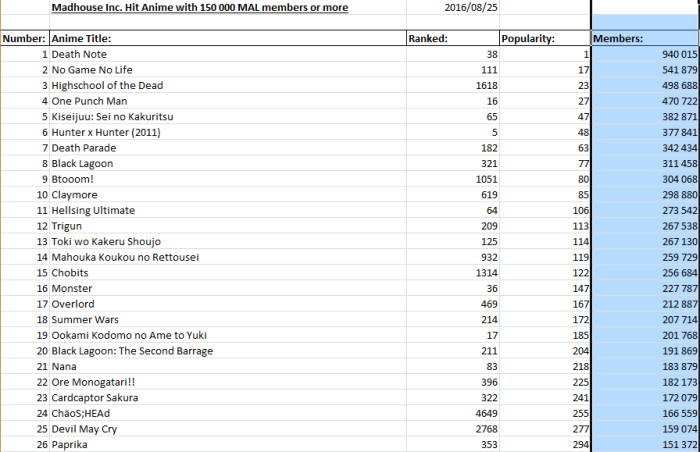Select members value 377 841
The width and height of the screenshot is (700, 452).
646,132
